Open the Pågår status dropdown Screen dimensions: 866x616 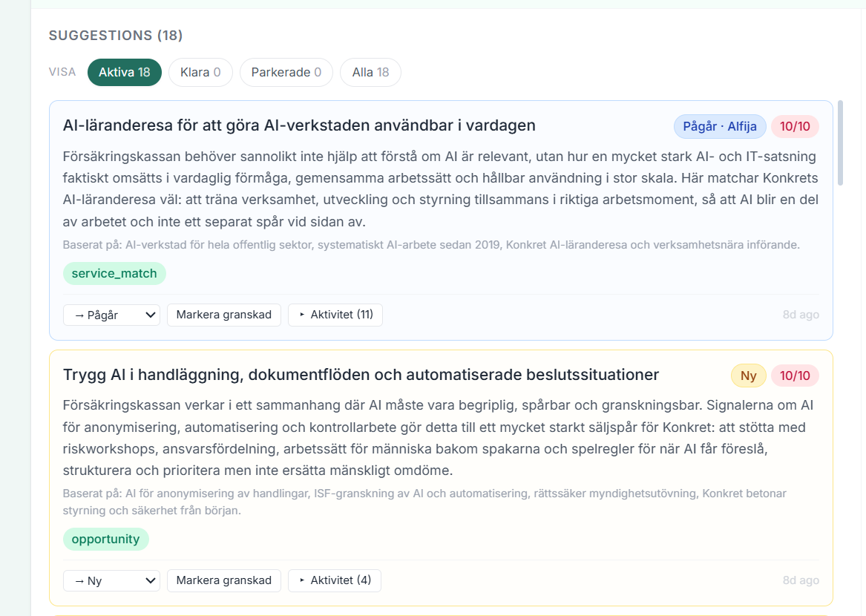(x=111, y=315)
